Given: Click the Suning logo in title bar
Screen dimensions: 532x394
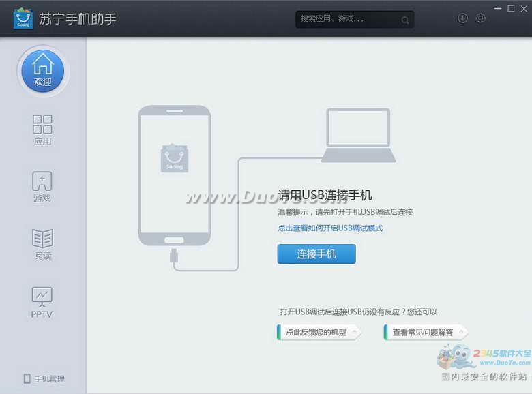Looking at the screenshot, I should pyautogui.click(x=23, y=18).
